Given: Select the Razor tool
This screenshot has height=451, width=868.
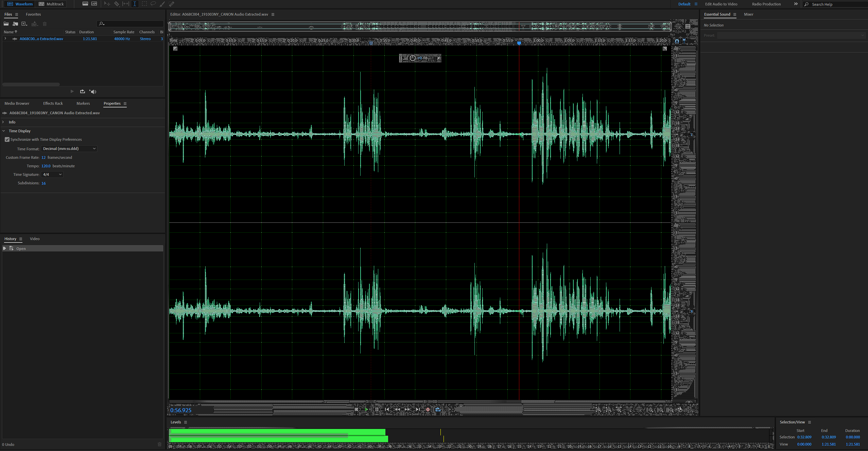Looking at the screenshot, I should [116, 4].
